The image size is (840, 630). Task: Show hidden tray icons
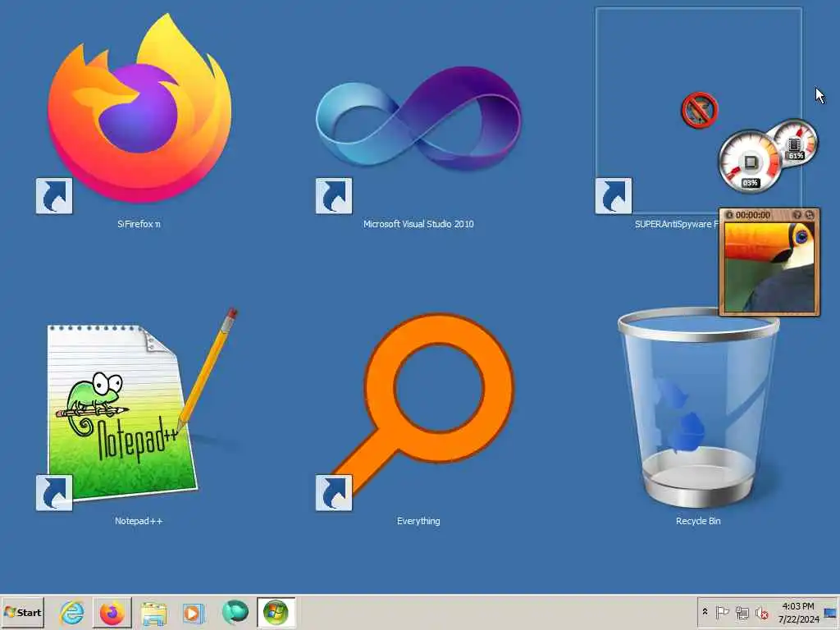(x=705, y=612)
